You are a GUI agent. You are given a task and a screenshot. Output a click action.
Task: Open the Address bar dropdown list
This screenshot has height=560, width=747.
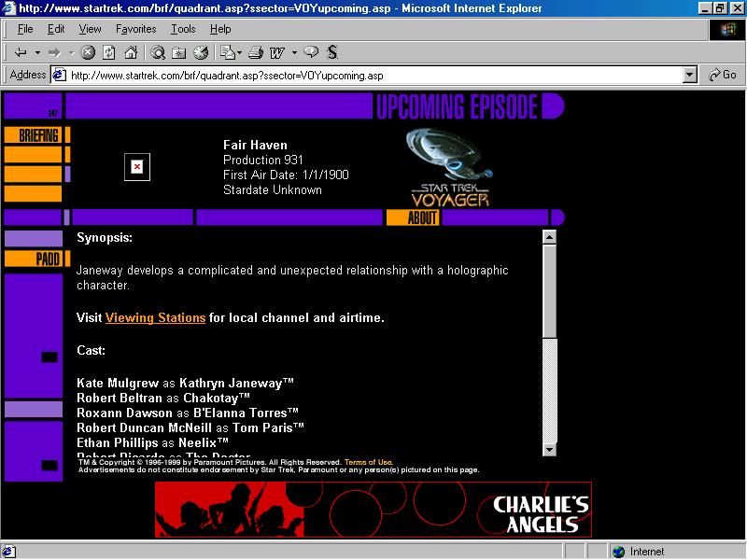click(x=690, y=76)
